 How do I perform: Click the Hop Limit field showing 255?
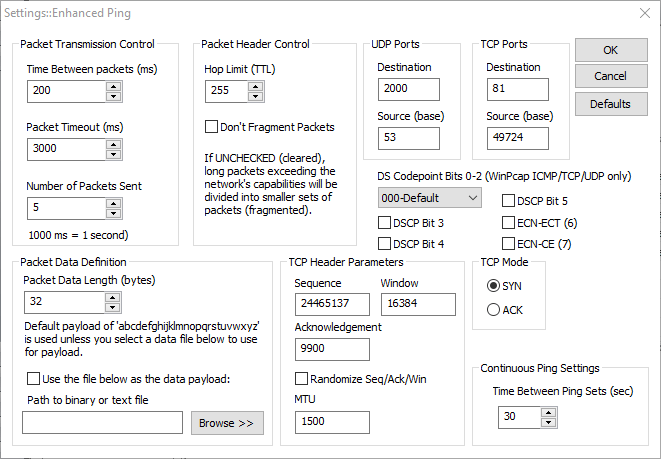(x=226, y=91)
